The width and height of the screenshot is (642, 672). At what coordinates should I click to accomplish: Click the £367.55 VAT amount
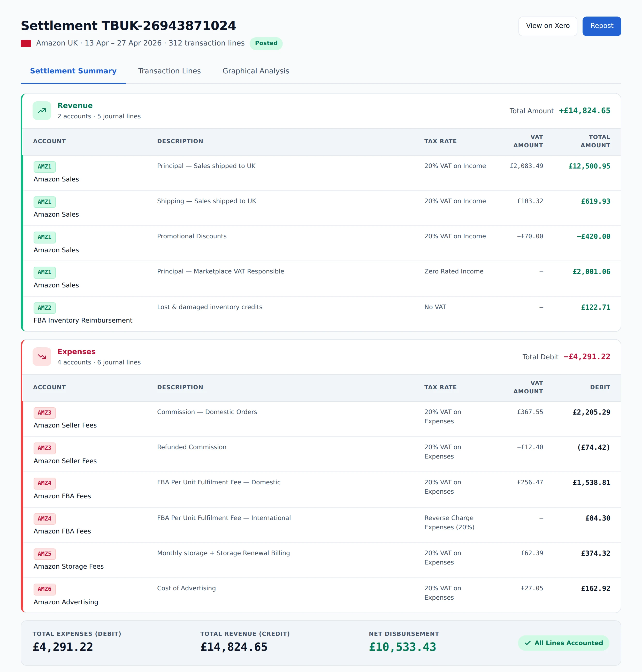coord(530,412)
